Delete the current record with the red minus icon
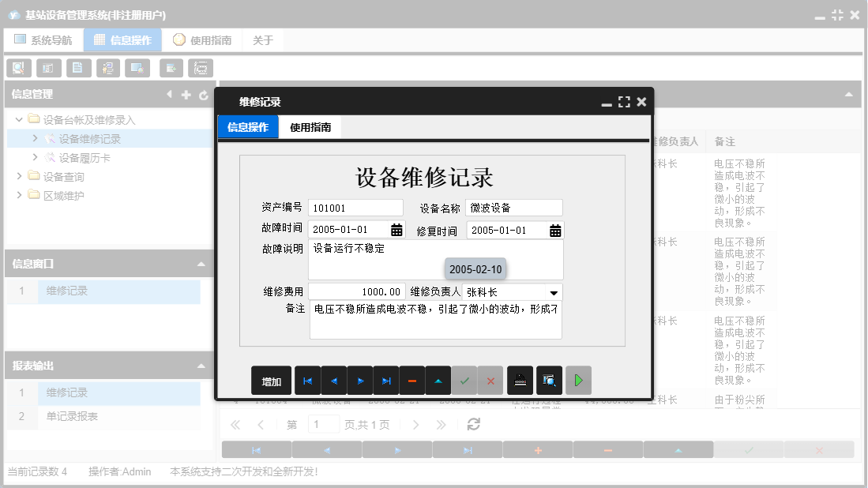The image size is (868, 488). click(x=411, y=380)
